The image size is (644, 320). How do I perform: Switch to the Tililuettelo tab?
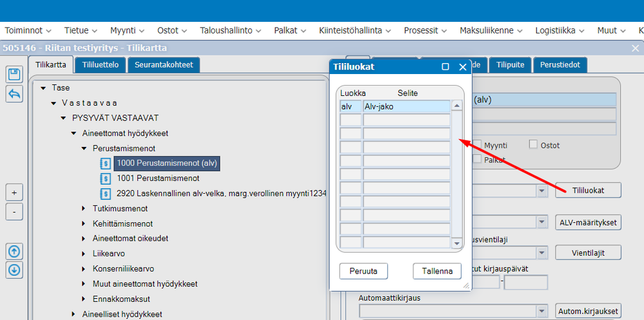[101, 65]
